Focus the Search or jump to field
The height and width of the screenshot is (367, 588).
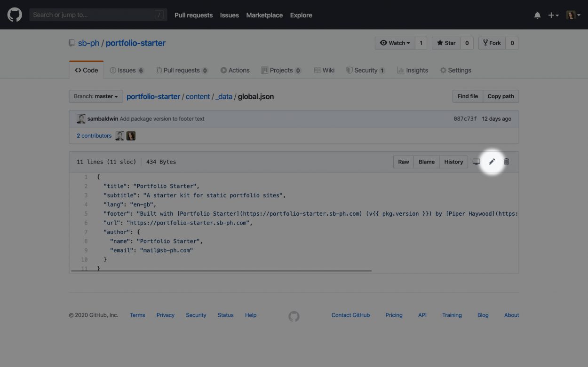click(98, 15)
